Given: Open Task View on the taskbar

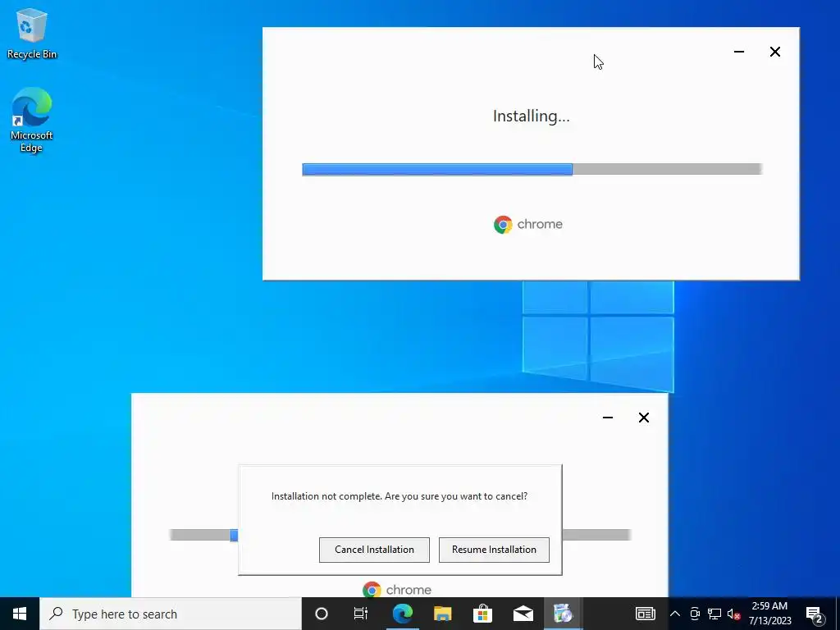Looking at the screenshot, I should pos(361,614).
